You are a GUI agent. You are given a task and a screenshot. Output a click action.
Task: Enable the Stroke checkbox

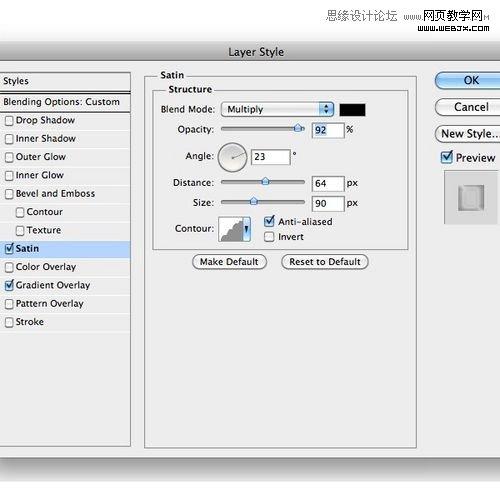9,322
